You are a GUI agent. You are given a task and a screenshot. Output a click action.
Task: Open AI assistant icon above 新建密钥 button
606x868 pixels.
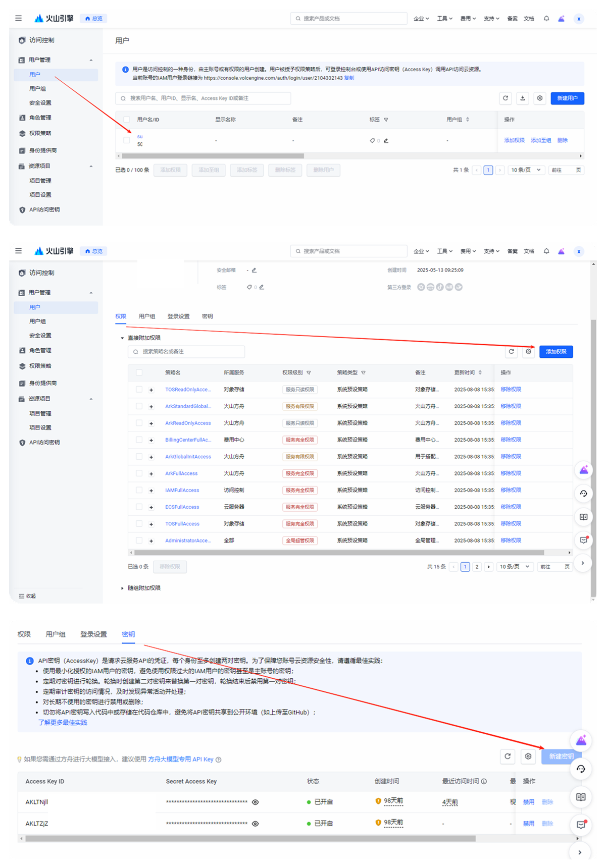581,740
